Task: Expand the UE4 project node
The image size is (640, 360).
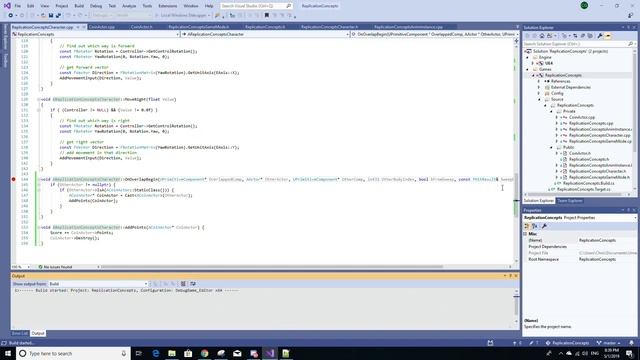Action: click(533, 63)
